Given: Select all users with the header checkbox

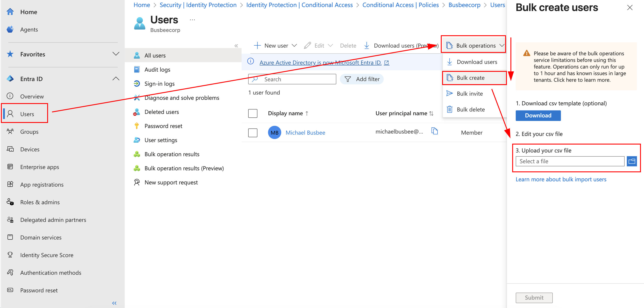Looking at the screenshot, I should coord(253,113).
